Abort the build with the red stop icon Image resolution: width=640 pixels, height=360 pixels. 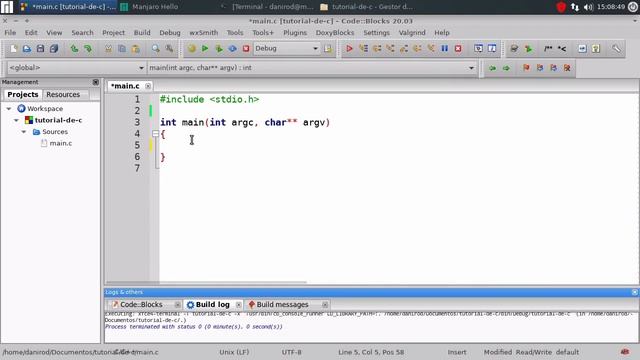pyautogui.click(x=246, y=49)
